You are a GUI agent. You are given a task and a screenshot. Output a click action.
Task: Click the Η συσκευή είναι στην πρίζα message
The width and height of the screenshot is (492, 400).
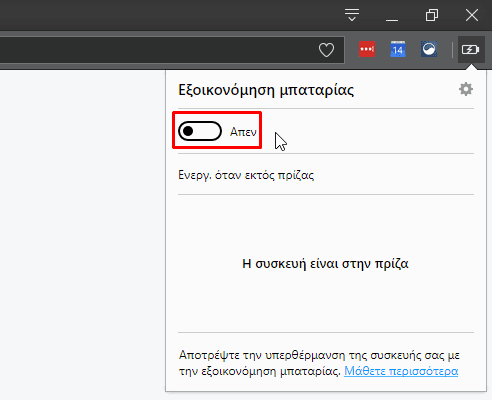click(x=325, y=264)
